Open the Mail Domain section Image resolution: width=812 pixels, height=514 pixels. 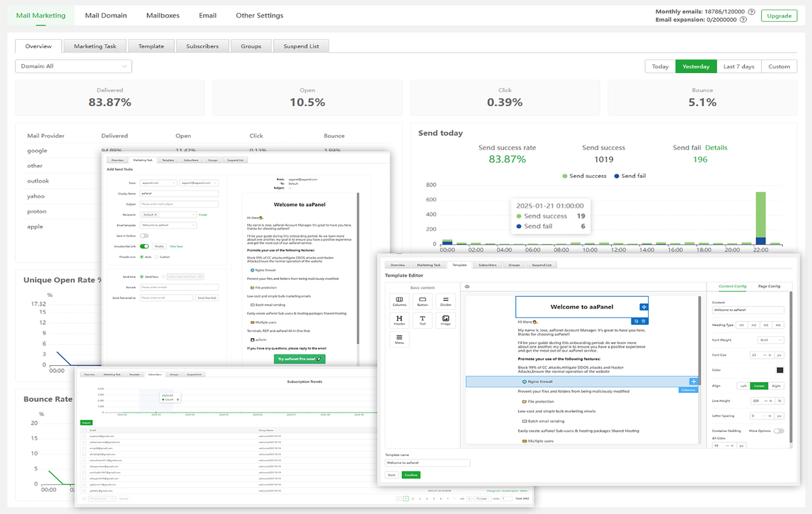tap(106, 15)
